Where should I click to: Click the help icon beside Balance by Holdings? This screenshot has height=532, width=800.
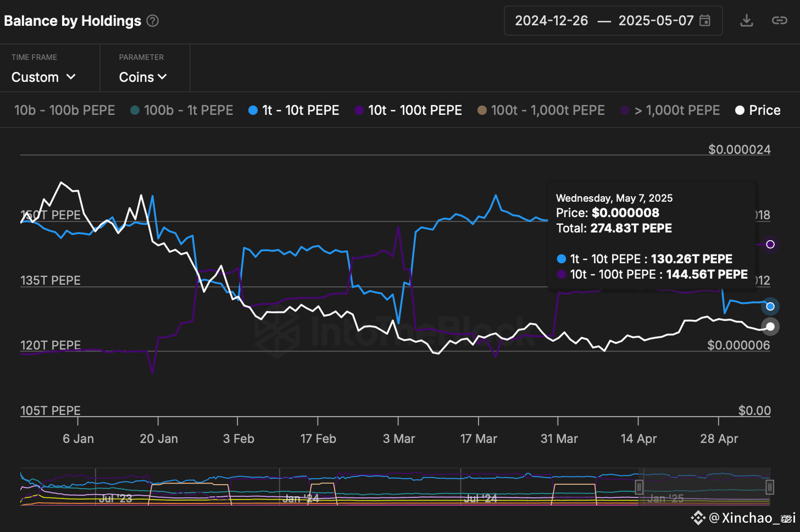point(153,21)
